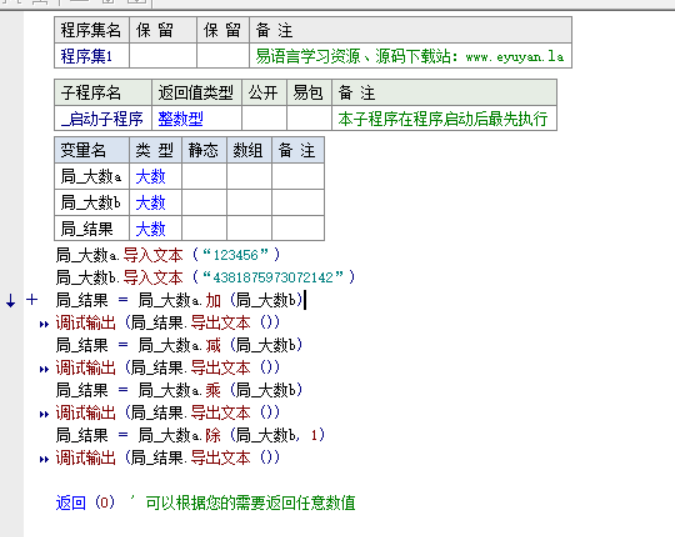Screen dimensions: 675x537
Task: Click the 程序集名 header cell
Action: [x=92, y=30]
